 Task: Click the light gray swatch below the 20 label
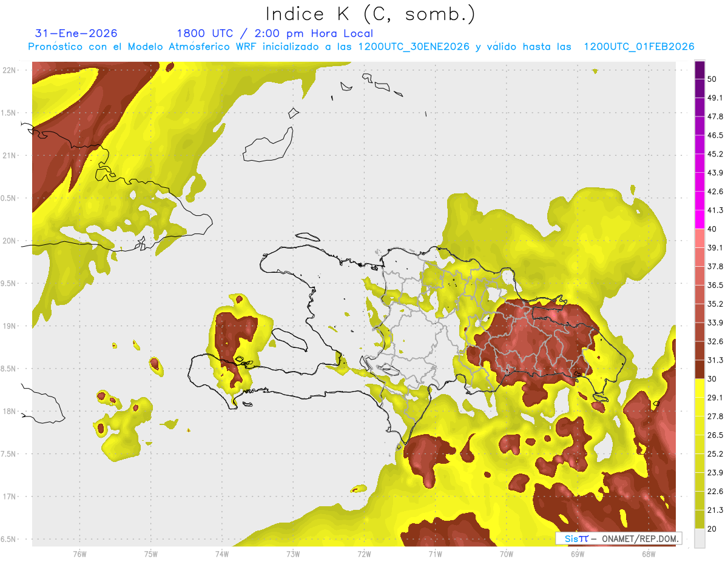click(x=700, y=538)
